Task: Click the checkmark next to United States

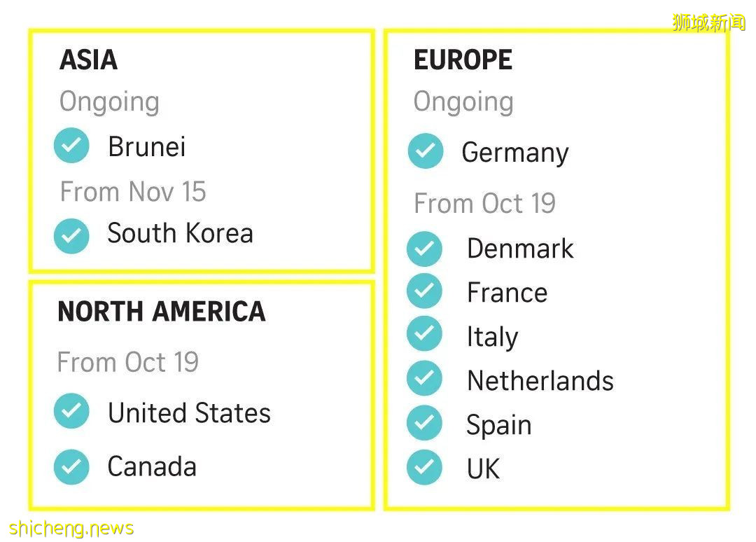Action: (x=71, y=411)
